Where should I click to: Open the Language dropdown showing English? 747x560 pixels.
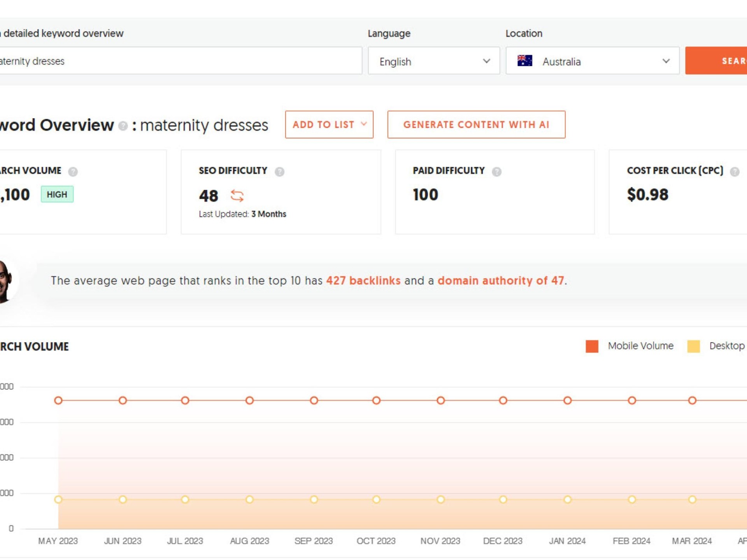433,61
